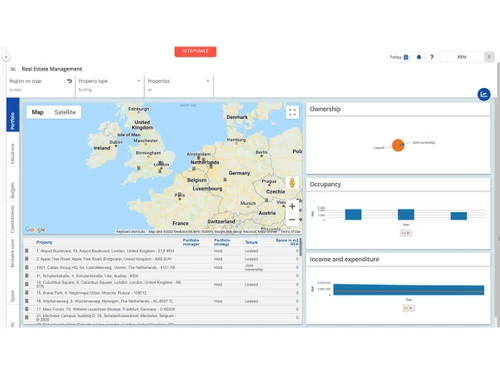The height and width of the screenshot is (375, 500).
Task: Click the Joint ownership tenure cell
Action: [x=254, y=267]
